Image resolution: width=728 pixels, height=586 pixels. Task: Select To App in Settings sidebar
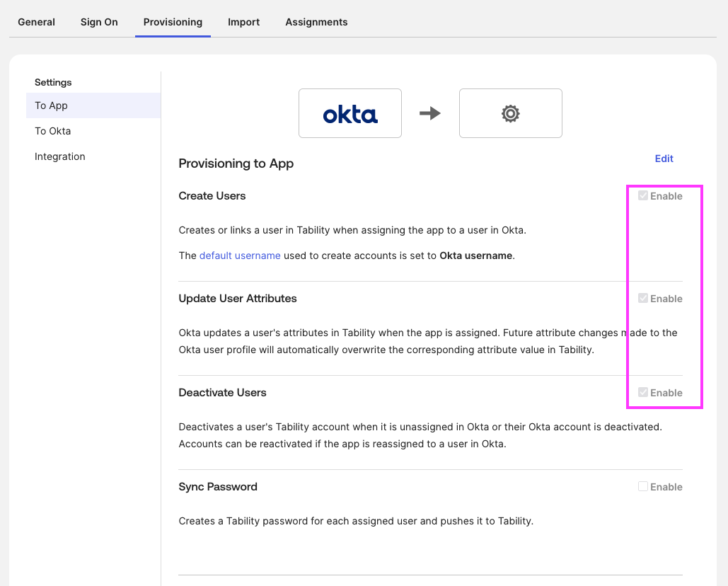(x=52, y=105)
